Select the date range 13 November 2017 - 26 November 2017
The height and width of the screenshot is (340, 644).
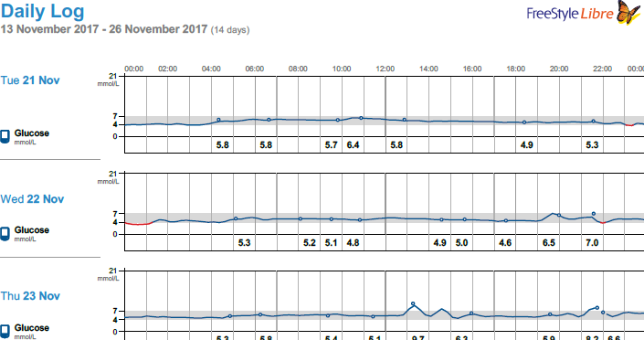click(104, 29)
